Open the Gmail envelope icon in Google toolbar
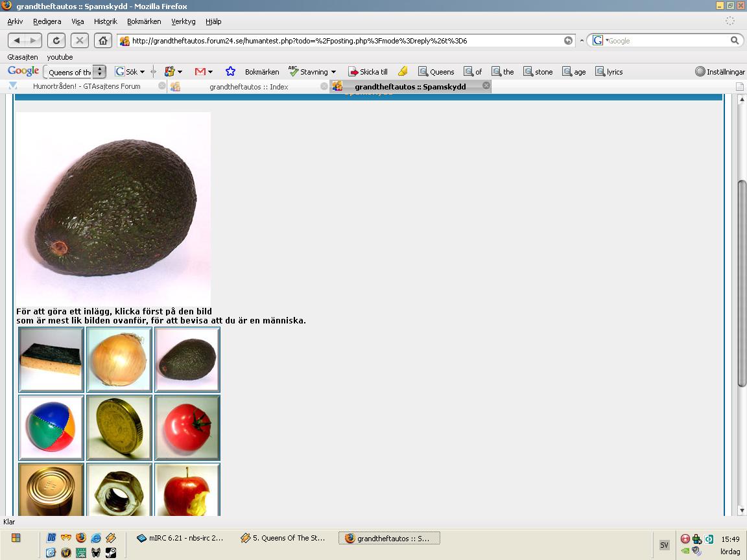This screenshot has height=560, width=747. point(200,71)
